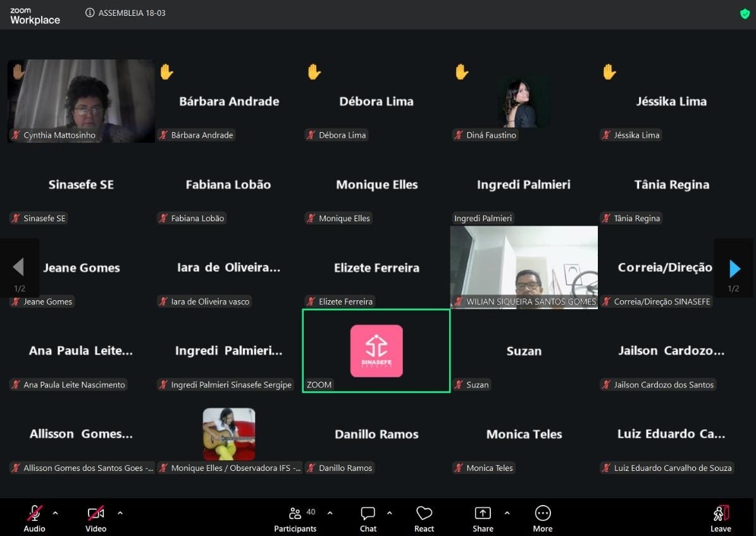Open the Chat panel

click(x=368, y=518)
